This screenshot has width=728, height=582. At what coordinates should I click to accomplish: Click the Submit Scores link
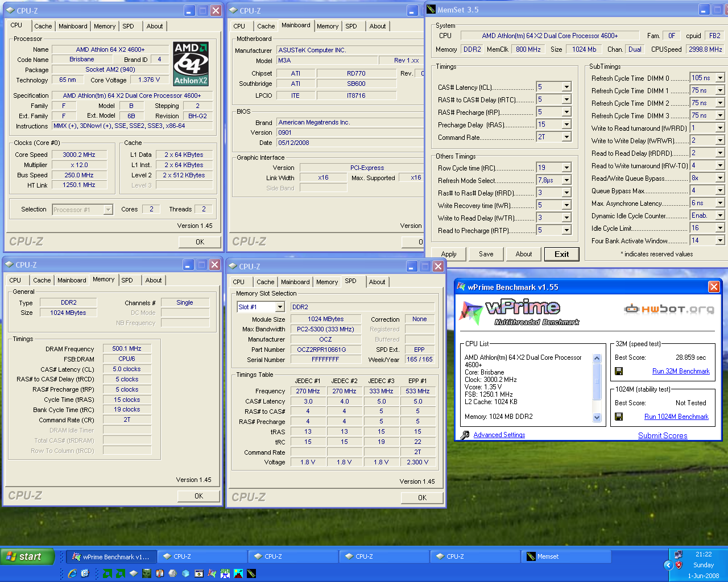coord(663,435)
